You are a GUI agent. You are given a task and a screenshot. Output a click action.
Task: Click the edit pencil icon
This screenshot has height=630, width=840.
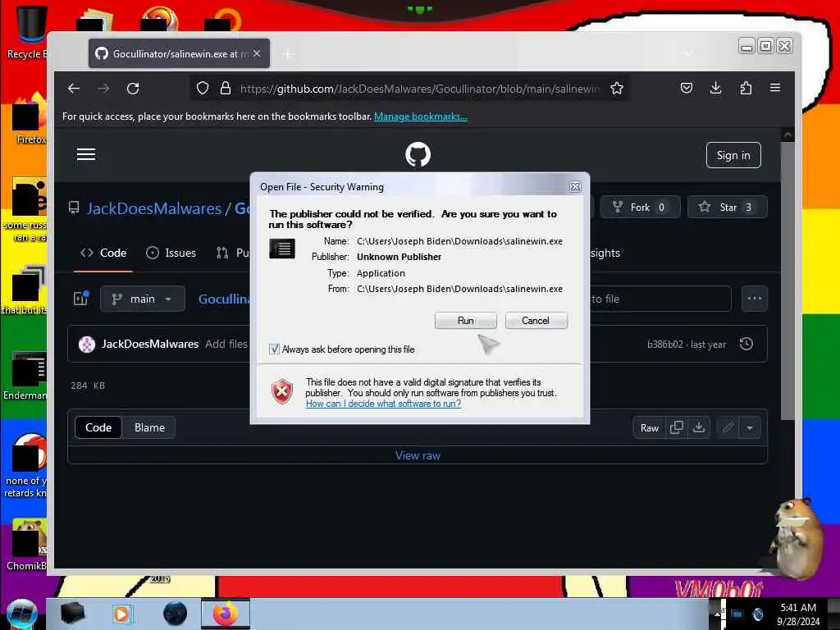click(728, 427)
